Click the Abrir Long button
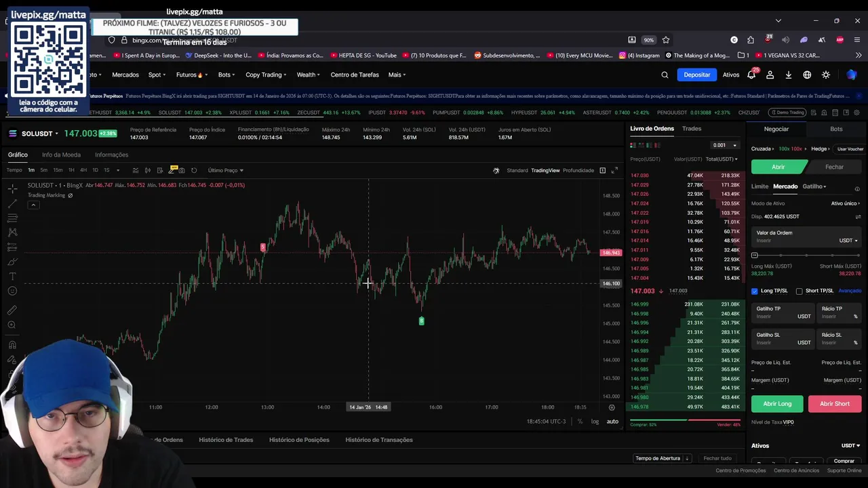868x488 pixels. coord(777,404)
